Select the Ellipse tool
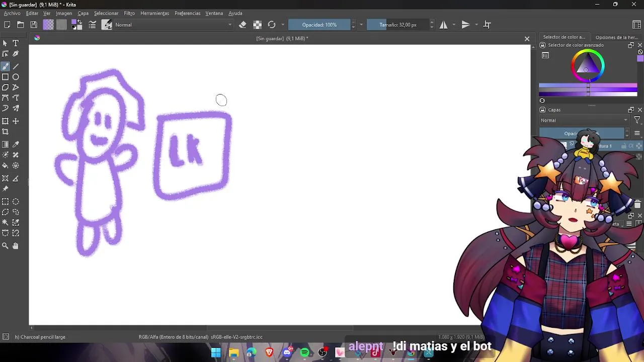Viewport: 644px width, 362px height. coord(16,77)
